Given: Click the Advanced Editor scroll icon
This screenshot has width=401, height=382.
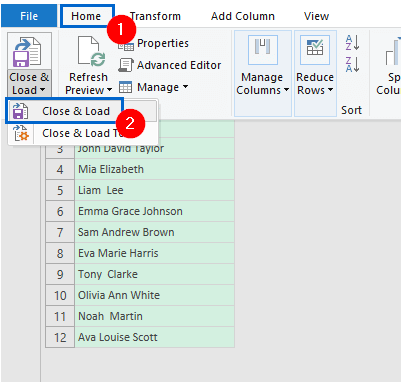Looking at the screenshot, I should (x=126, y=65).
